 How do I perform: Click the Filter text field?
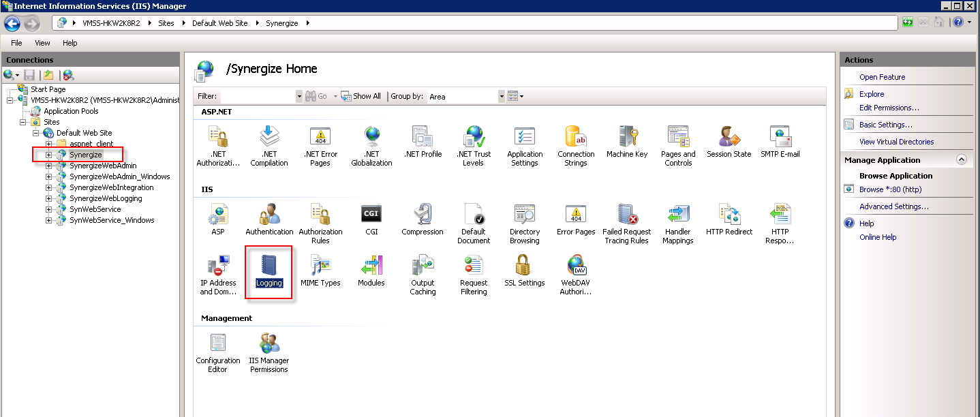(x=258, y=96)
